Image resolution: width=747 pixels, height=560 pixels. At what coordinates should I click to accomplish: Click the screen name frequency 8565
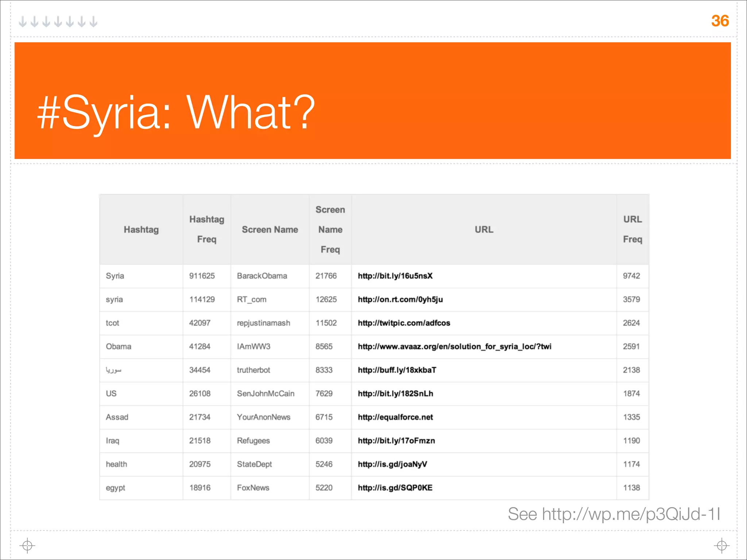point(324,346)
